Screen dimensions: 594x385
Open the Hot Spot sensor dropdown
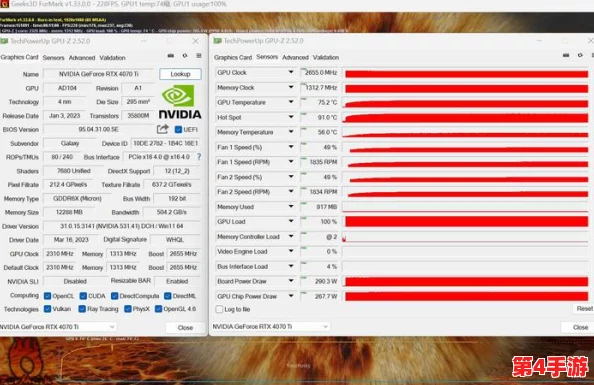point(291,117)
